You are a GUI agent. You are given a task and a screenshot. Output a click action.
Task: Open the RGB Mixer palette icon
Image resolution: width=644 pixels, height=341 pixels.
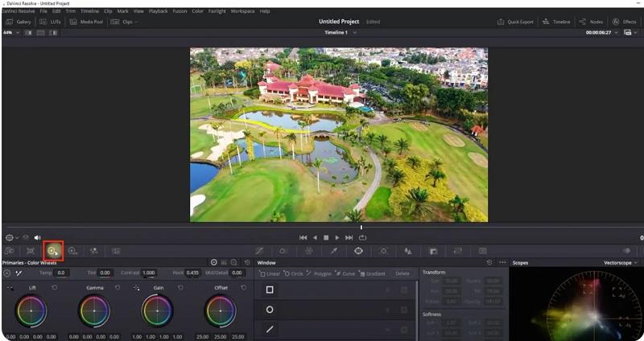coord(94,251)
